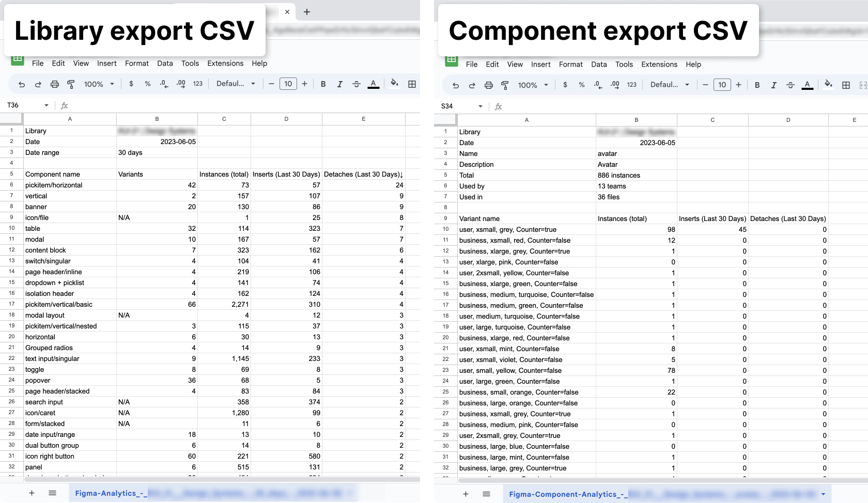Screen dimensions: 868x503
Task: Select column A header in Library export sheet
Action: click(x=70, y=119)
